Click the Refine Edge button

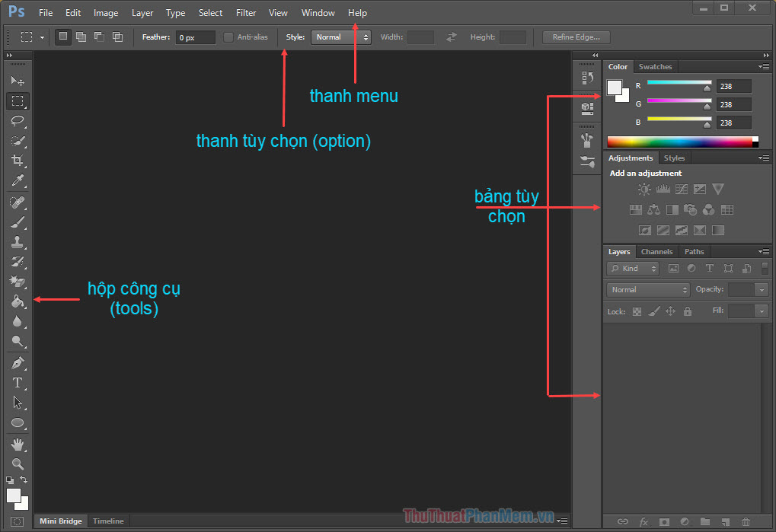[x=576, y=37]
